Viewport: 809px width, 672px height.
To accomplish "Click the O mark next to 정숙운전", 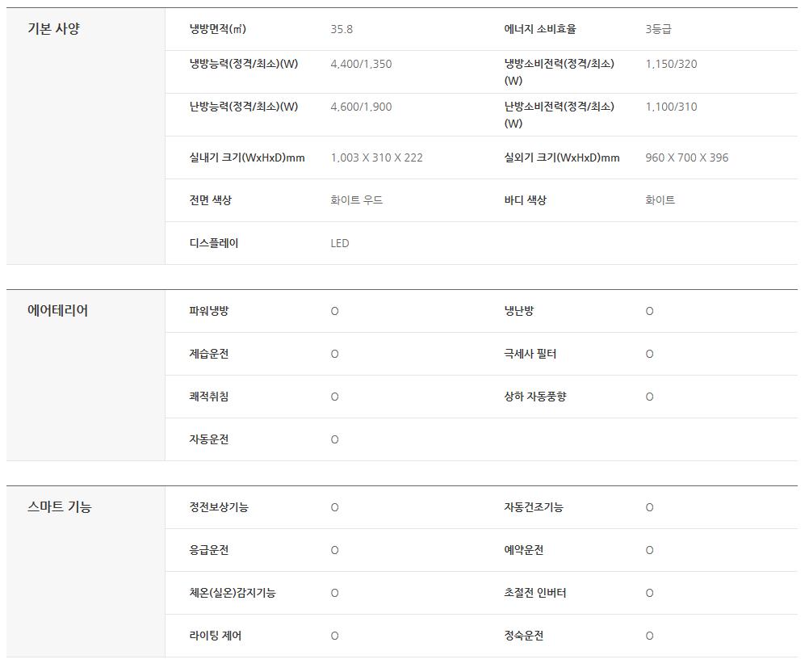I will pos(649,636).
